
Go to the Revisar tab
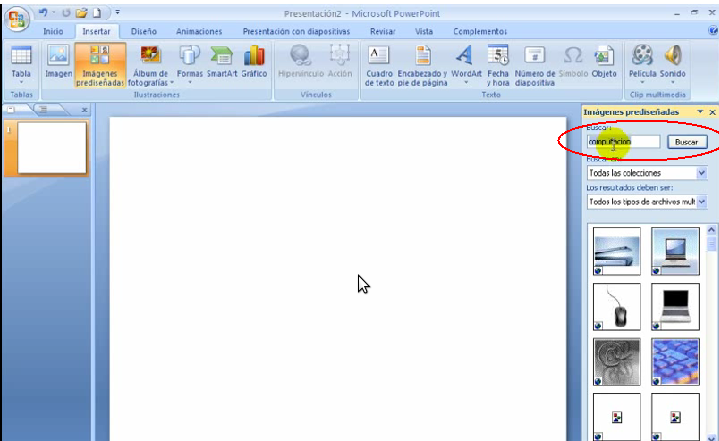[x=382, y=31]
